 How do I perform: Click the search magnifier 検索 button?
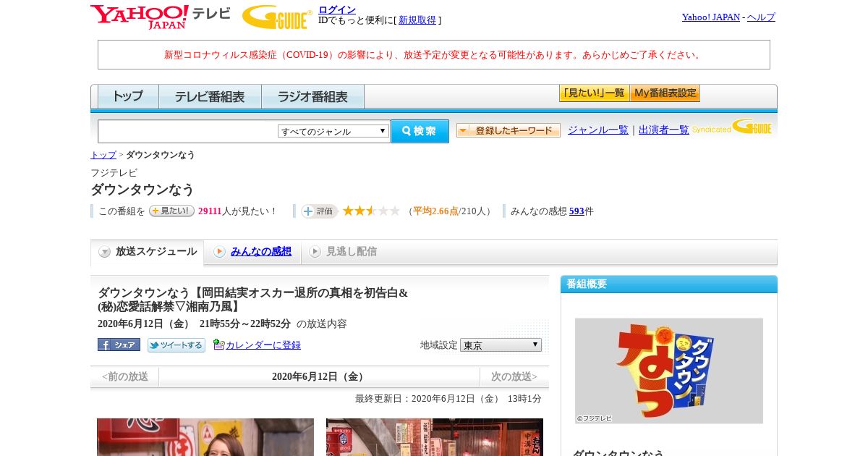point(420,131)
